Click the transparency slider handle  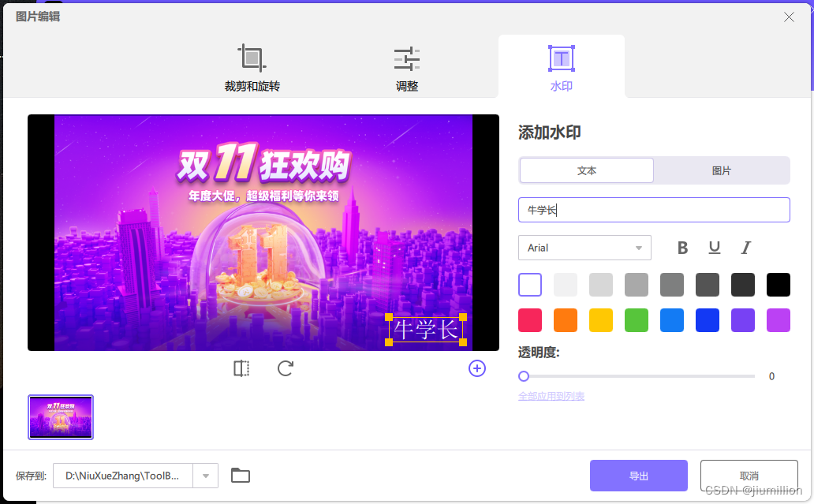(x=524, y=376)
